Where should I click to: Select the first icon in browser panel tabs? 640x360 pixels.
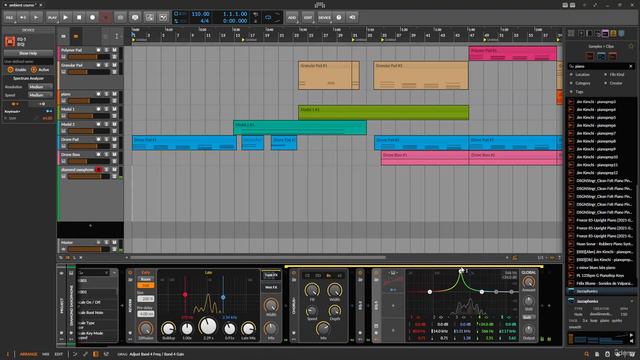coord(571,33)
